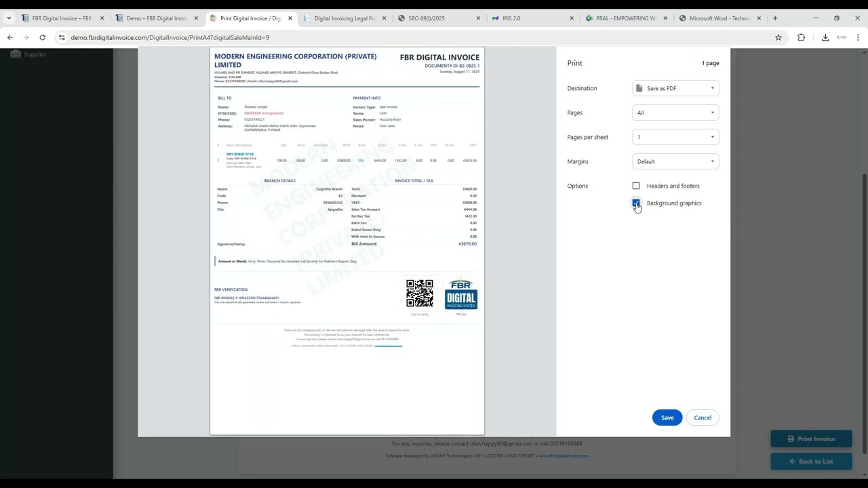Open the Pages per sheet dropdown
The image size is (868, 488).
(675, 137)
